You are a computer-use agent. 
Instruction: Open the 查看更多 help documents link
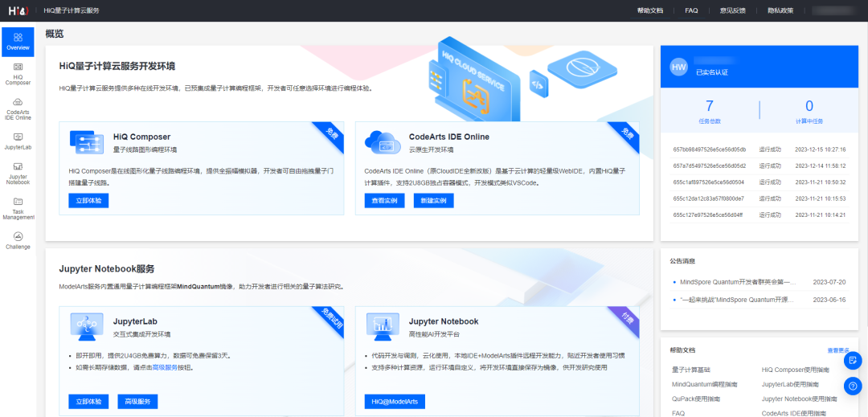(x=837, y=350)
